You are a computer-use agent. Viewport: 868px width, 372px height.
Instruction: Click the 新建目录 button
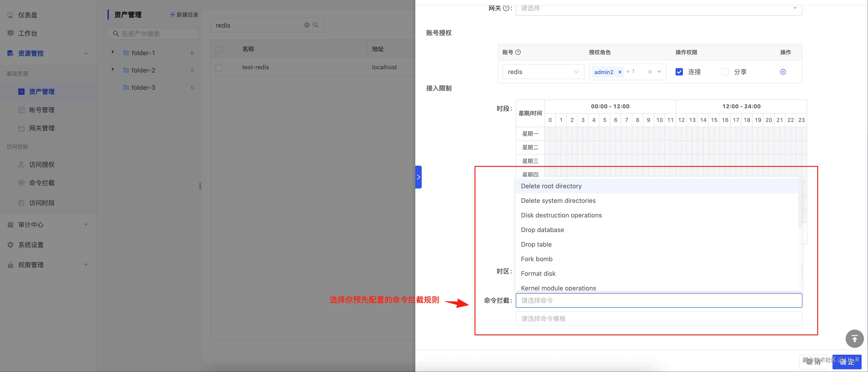pyautogui.click(x=184, y=15)
